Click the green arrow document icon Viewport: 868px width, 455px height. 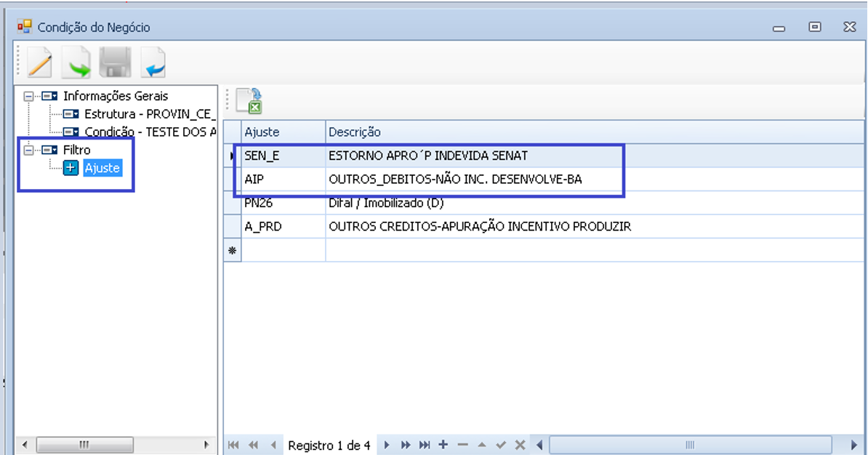pyautogui.click(x=76, y=63)
